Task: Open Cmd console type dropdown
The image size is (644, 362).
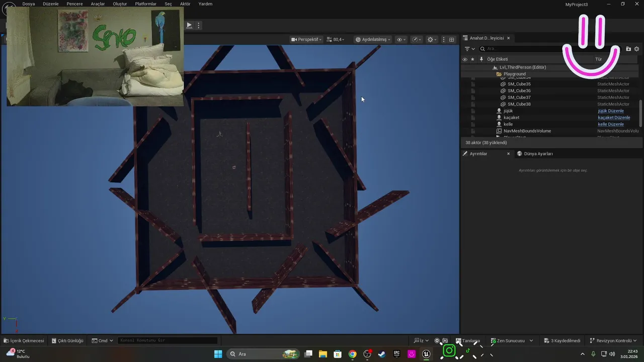Action: [x=102, y=341]
